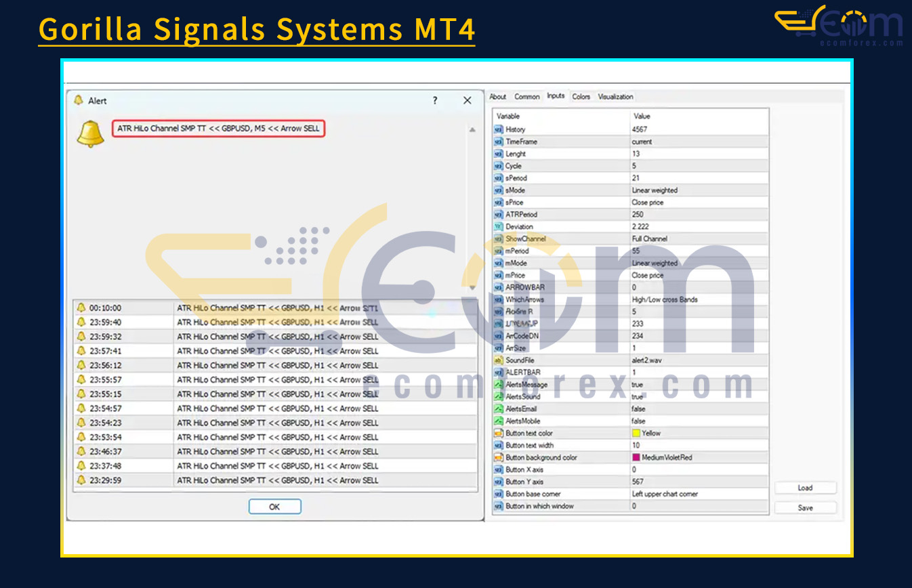Click the OK button in Alert dialog
This screenshot has width=912, height=588.
point(274,507)
